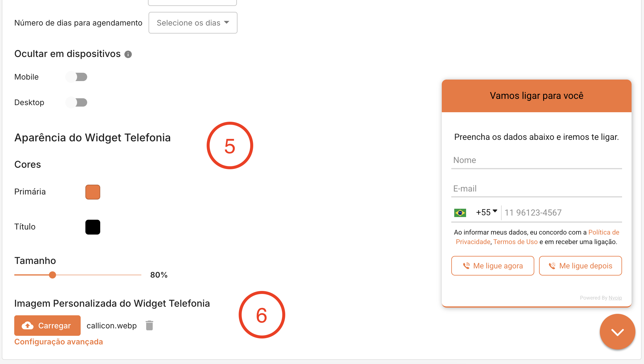
Task: Focus the E-mail input field
Action: pos(536,189)
